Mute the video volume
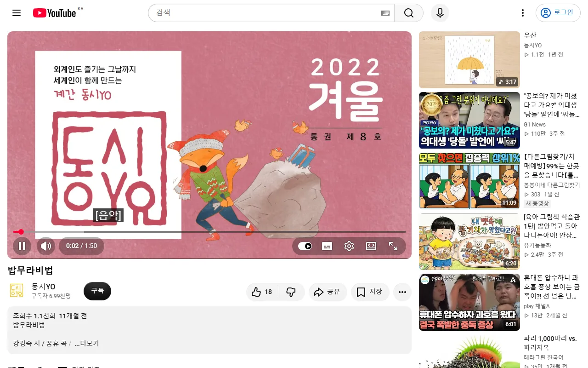This screenshot has width=588, height=368. [46, 246]
